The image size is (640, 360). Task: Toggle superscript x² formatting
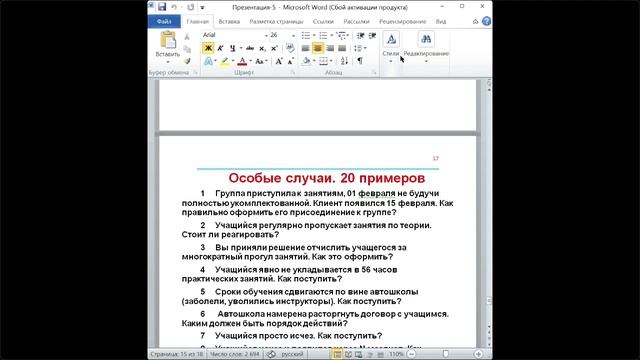tap(274, 48)
